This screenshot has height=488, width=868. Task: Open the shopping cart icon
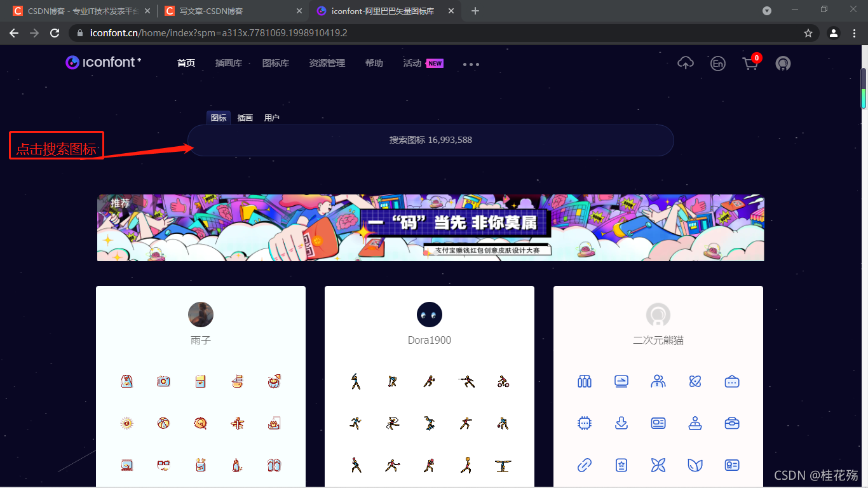pyautogui.click(x=750, y=63)
